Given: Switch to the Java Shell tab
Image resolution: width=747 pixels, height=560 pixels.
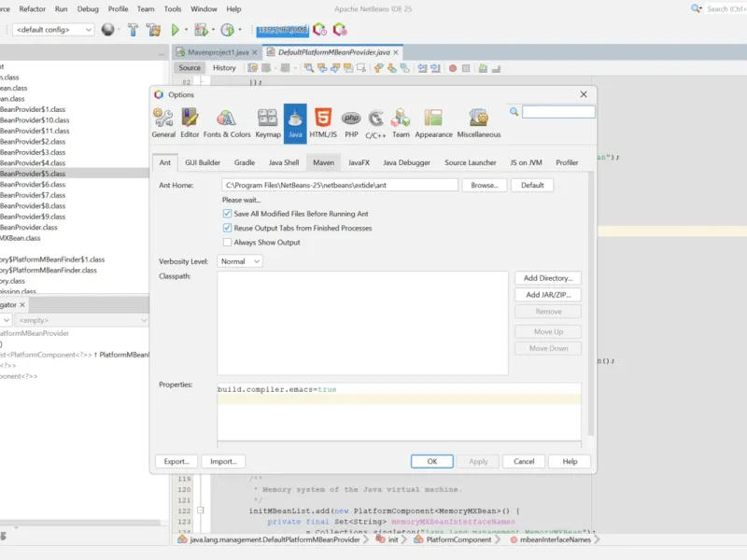Looking at the screenshot, I should 284,162.
